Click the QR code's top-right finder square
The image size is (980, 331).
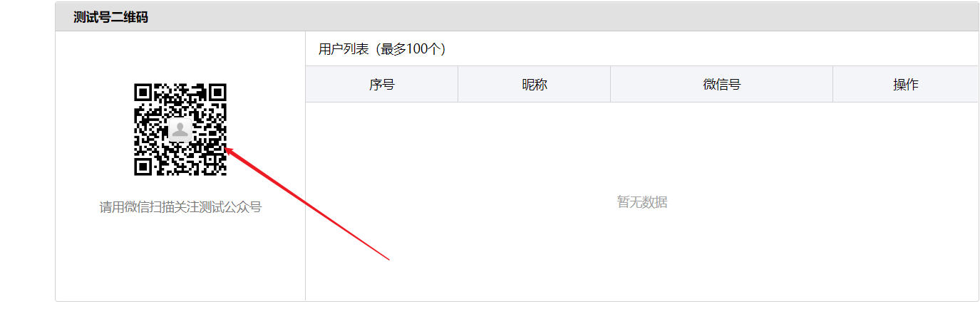pyautogui.click(x=217, y=93)
